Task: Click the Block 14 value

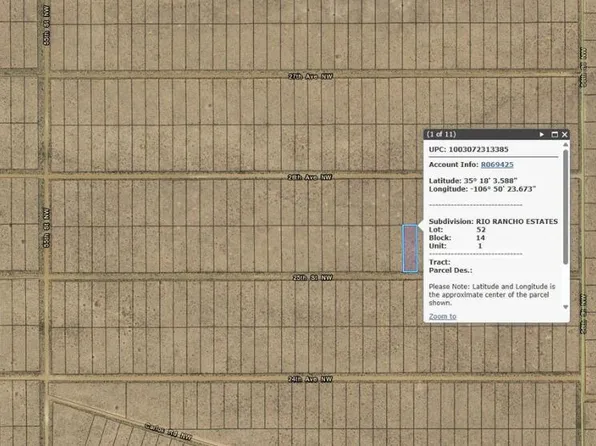Action: pyautogui.click(x=481, y=238)
